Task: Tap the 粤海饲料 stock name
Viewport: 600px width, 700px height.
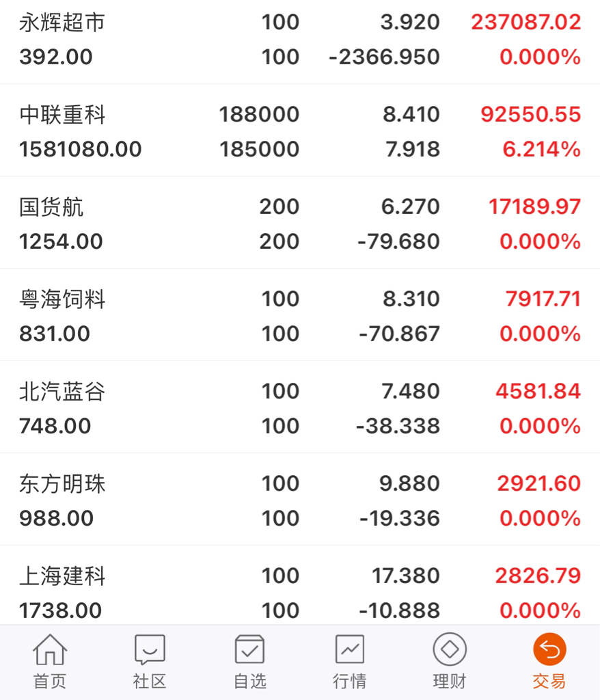Action: point(62,299)
